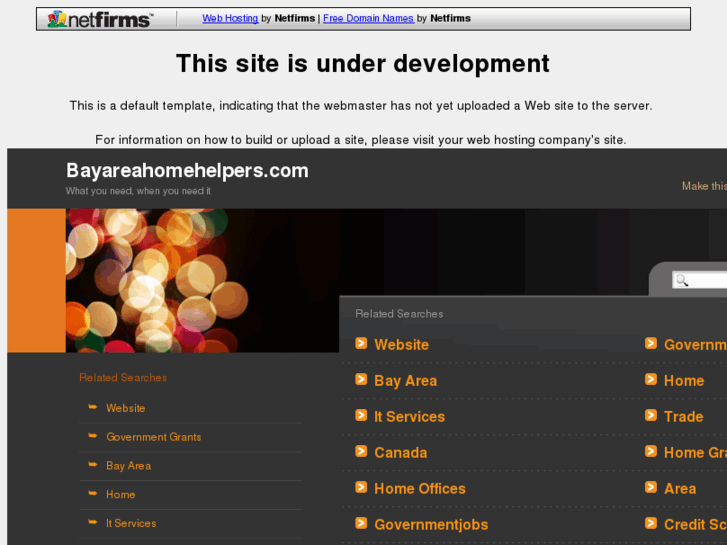Click the magnifier icon in search box
Image resolution: width=727 pixels, height=545 pixels.
point(682,280)
